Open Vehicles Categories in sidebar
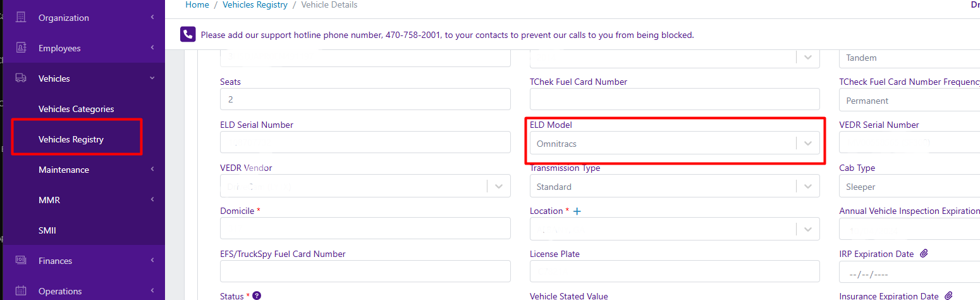Screen dimensions: 980x300 76,109
